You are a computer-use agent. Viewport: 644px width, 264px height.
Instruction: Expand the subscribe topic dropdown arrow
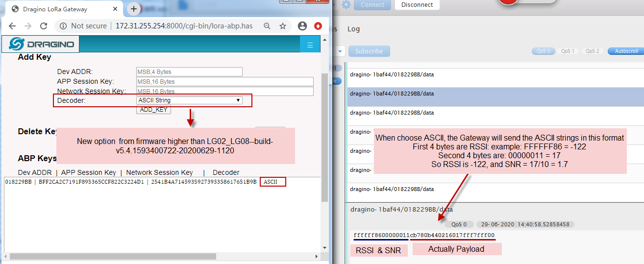tap(341, 51)
